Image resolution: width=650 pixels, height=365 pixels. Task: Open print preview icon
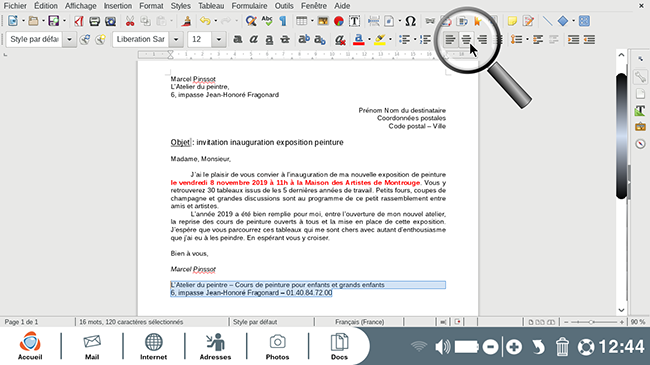click(x=110, y=21)
